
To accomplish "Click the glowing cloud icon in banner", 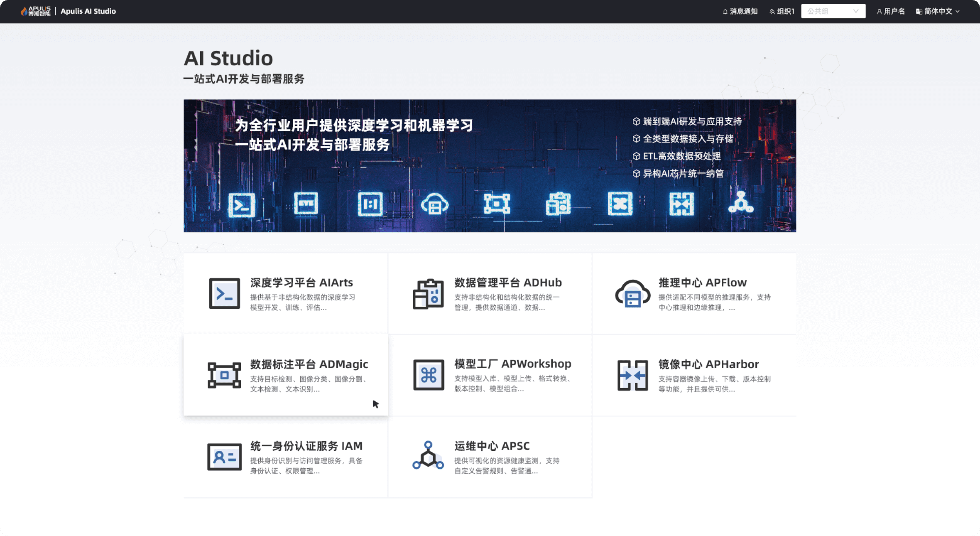I will pos(434,204).
